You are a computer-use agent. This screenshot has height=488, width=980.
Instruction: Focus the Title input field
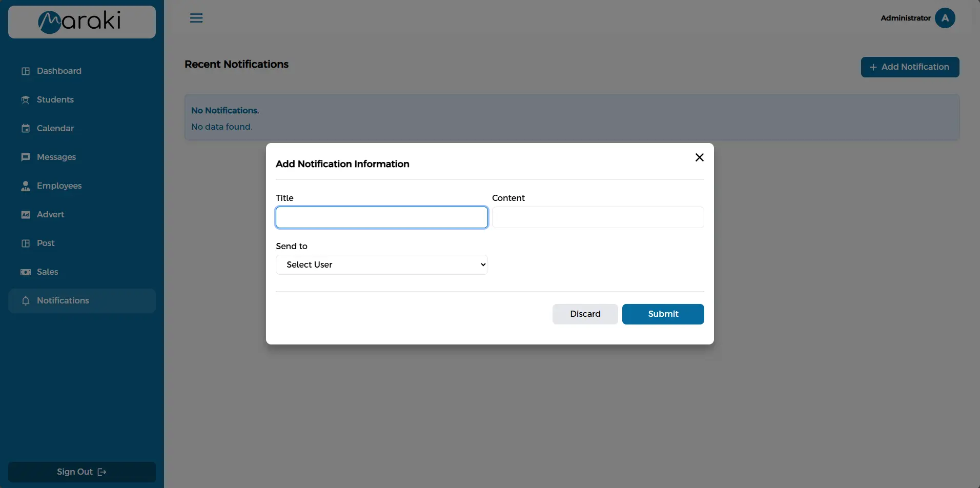(381, 217)
